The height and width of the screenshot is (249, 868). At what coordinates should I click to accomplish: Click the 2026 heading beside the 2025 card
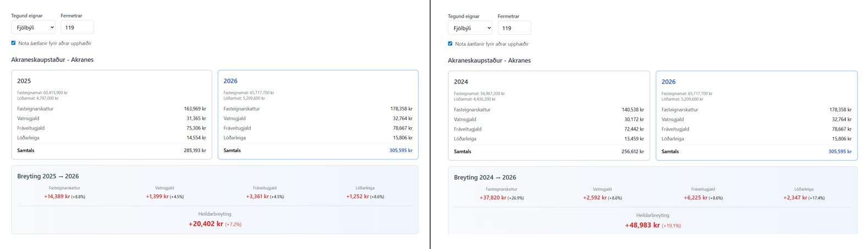(x=230, y=81)
